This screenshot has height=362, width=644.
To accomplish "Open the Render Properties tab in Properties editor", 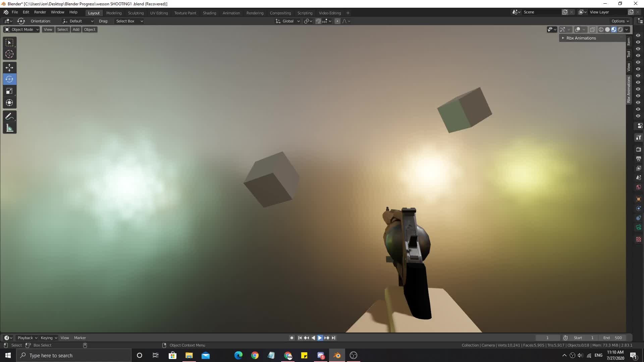I will 639,149.
